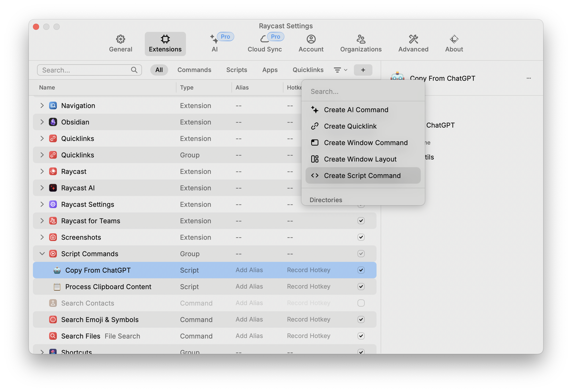Click the popup menu search field
Screen dimensions: 572x392
point(363,92)
